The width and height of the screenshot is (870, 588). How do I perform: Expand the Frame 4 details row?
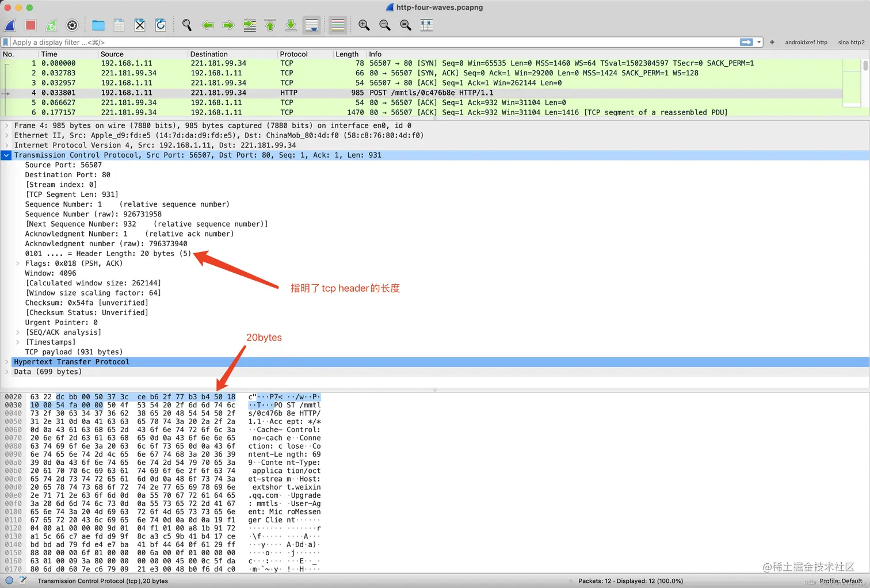pyautogui.click(x=6, y=125)
